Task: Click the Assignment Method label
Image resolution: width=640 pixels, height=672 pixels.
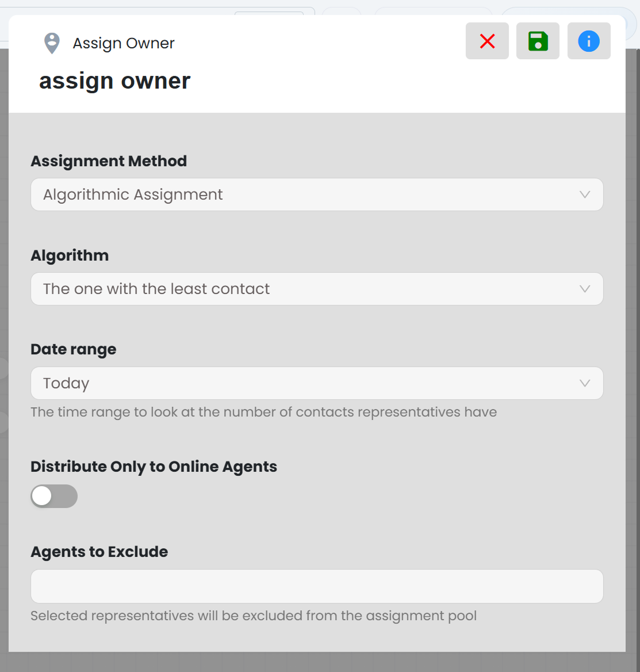Action: 109,161
